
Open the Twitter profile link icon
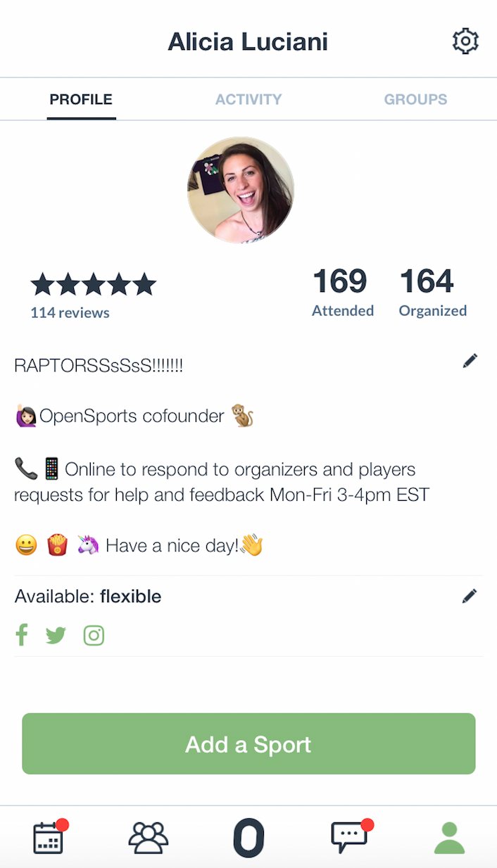click(x=56, y=636)
